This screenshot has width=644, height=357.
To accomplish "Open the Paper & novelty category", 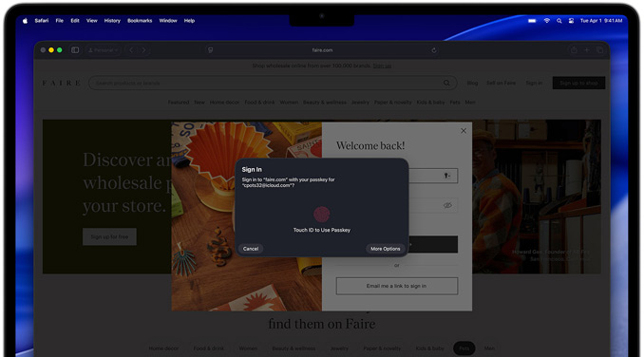I will (392, 103).
